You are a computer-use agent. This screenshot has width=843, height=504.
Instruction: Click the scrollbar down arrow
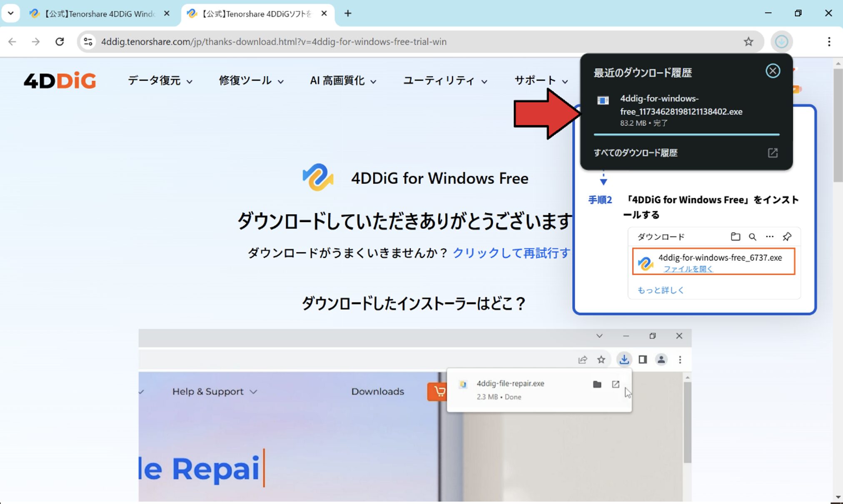[838, 497]
